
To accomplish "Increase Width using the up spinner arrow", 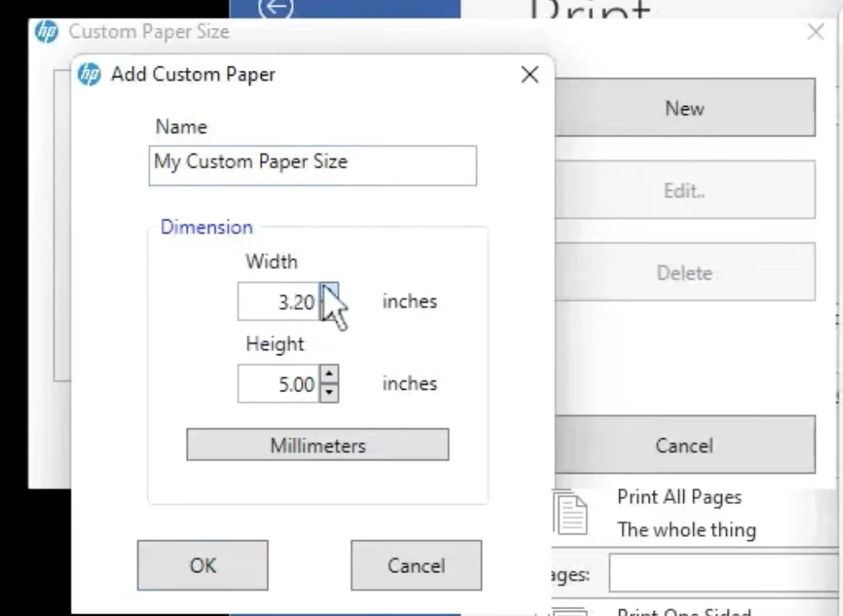I will tap(329, 292).
